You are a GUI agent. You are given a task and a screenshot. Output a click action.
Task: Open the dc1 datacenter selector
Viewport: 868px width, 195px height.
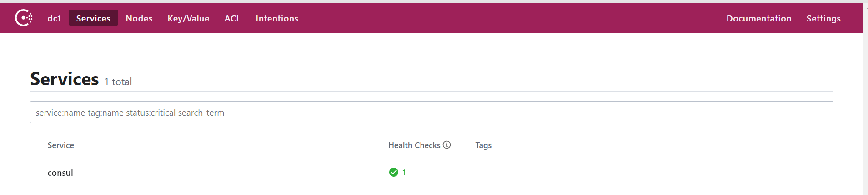[54, 18]
